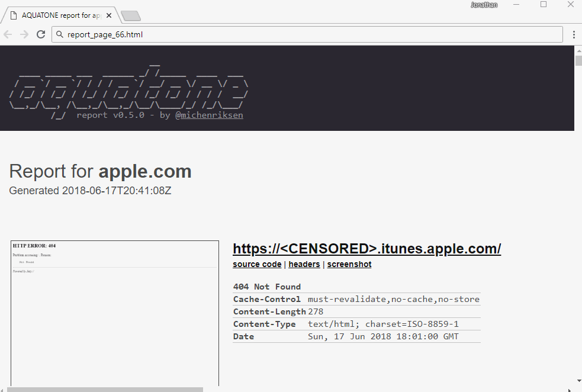Screen dimensions: 582x392
Task: Click the 'Sun, 17 Jun 2018 18:01:00 GMT' value
Action: tap(383, 336)
